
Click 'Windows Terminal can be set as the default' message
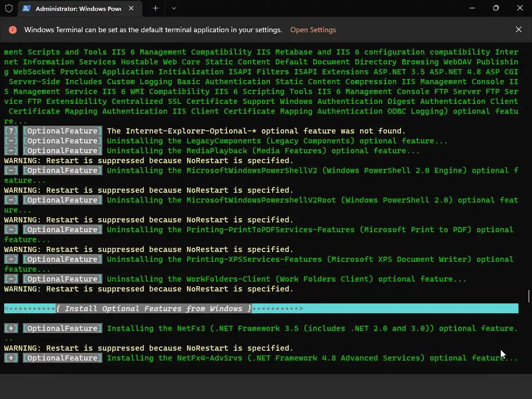point(153,30)
